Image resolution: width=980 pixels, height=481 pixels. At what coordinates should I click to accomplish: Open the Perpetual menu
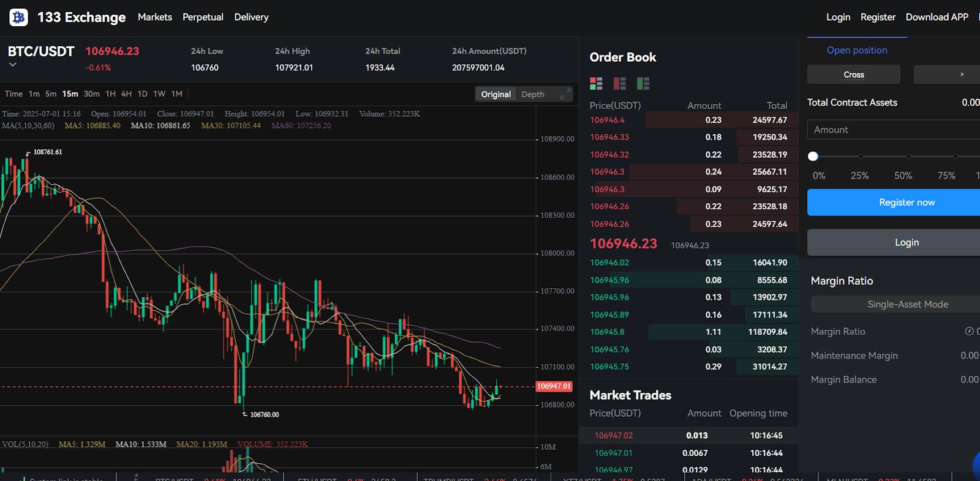[x=203, y=17]
